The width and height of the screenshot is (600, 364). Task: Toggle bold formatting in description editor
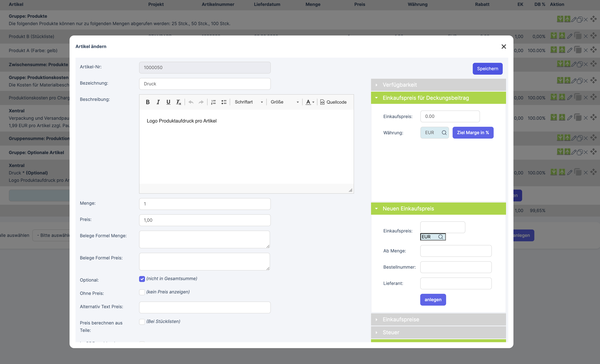click(x=148, y=102)
